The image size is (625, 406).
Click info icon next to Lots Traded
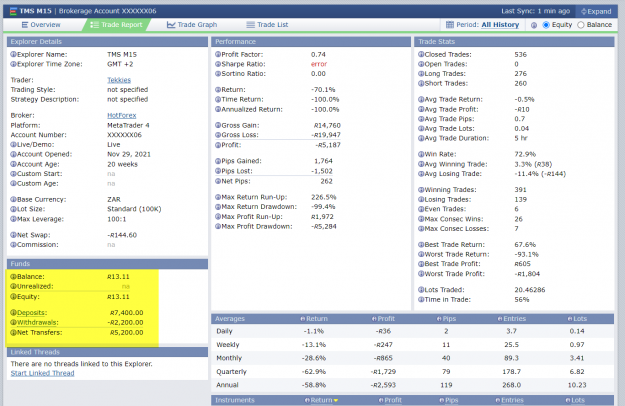[x=421, y=290]
